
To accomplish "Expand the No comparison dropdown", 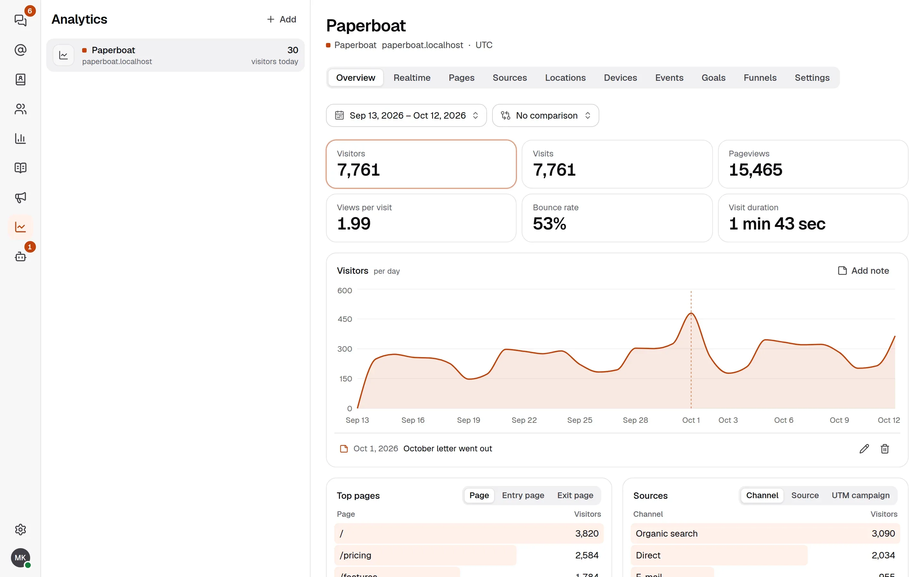I will coord(545,115).
